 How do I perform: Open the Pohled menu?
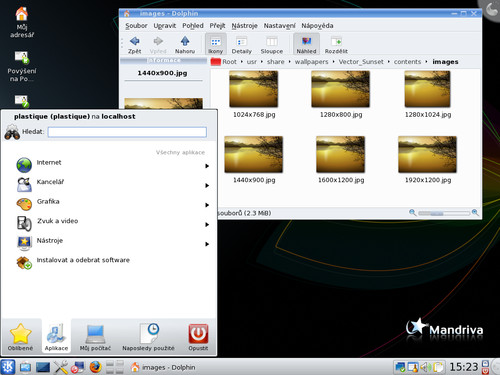(x=193, y=26)
